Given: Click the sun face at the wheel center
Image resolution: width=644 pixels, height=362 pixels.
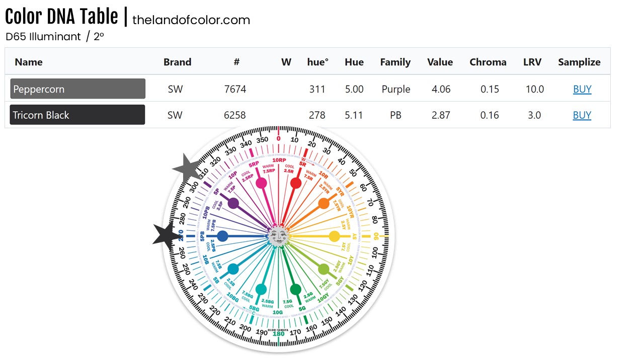Looking at the screenshot, I should point(278,236).
